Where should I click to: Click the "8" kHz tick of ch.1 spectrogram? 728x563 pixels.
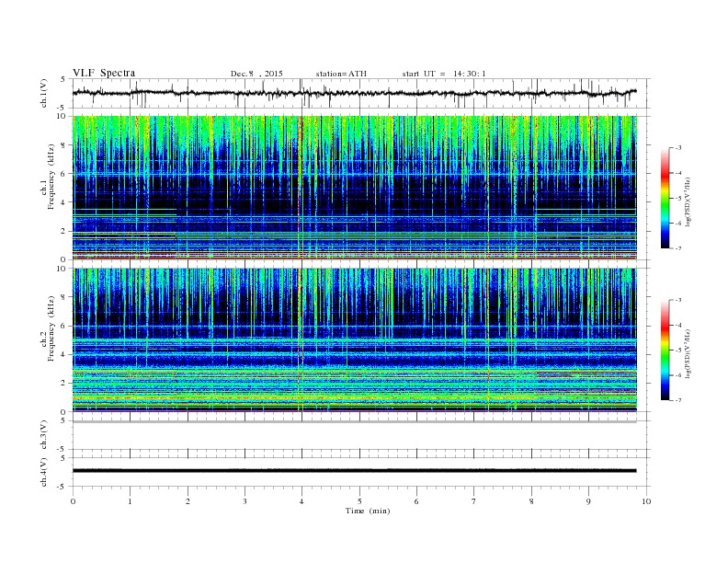click(x=63, y=145)
